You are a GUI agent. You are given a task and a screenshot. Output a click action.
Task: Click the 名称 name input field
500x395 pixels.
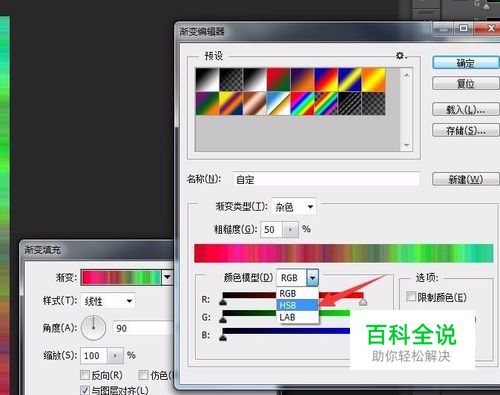[x=326, y=180]
